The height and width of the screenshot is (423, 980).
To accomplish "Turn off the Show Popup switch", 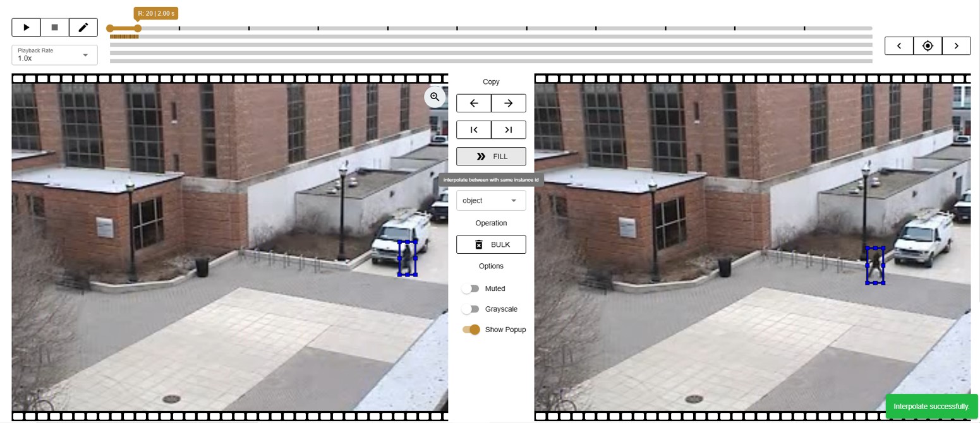I will (471, 330).
